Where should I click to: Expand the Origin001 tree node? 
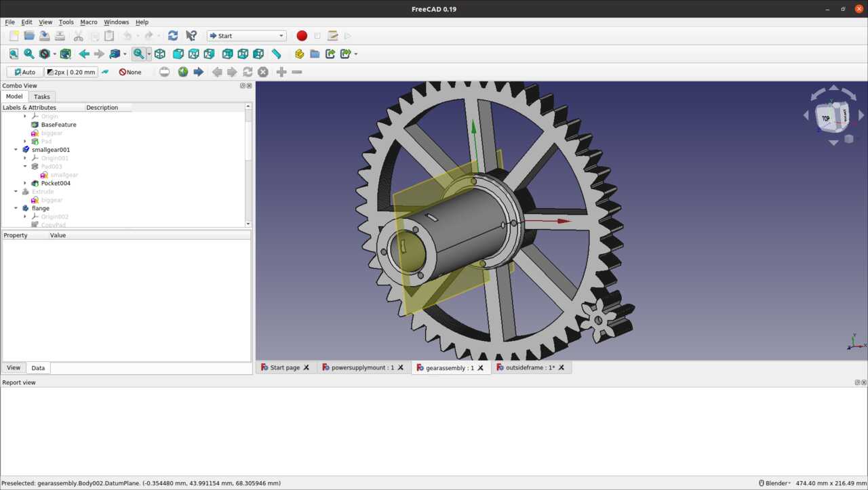25,158
